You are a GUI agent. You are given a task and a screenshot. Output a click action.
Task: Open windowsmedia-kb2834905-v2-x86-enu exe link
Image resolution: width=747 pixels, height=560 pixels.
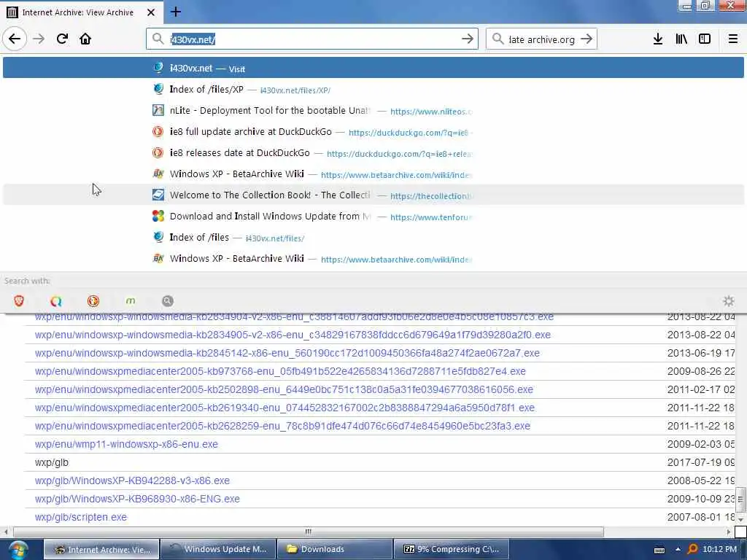[293, 335]
